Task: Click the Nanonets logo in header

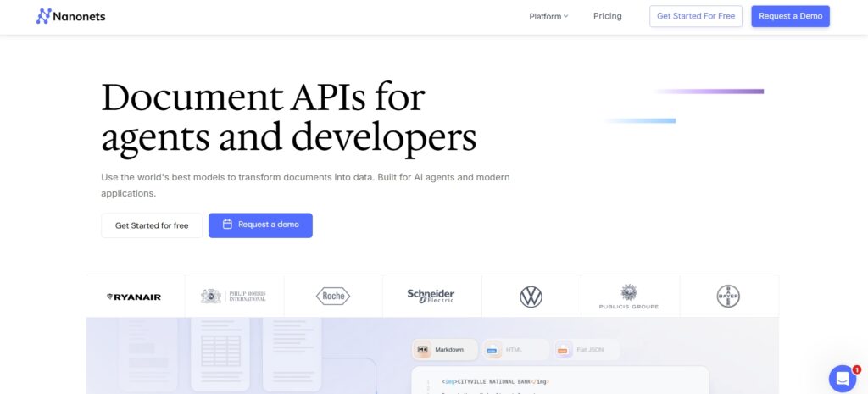Action: [70, 16]
